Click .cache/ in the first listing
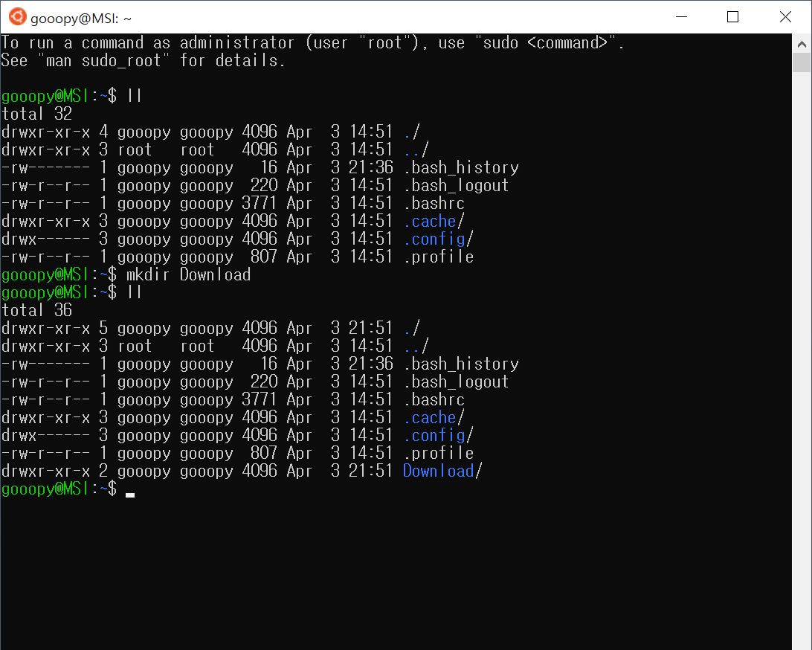This screenshot has height=650, width=812. pyautogui.click(x=434, y=221)
